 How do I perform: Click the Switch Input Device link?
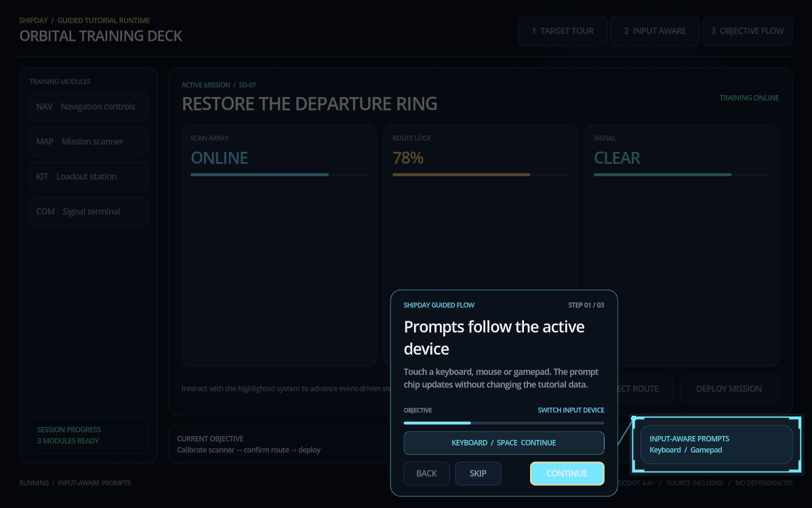(x=571, y=410)
